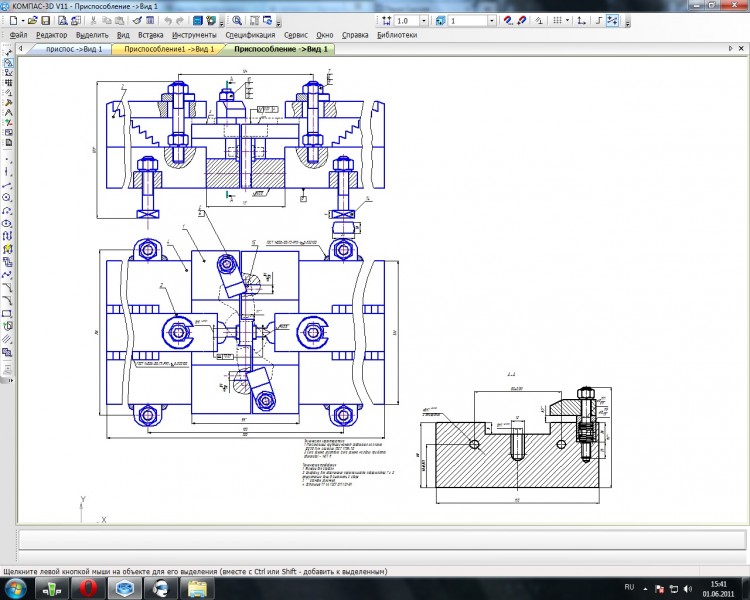
Task: Expand the view toolbar overflow options
Action: (279, 22)
